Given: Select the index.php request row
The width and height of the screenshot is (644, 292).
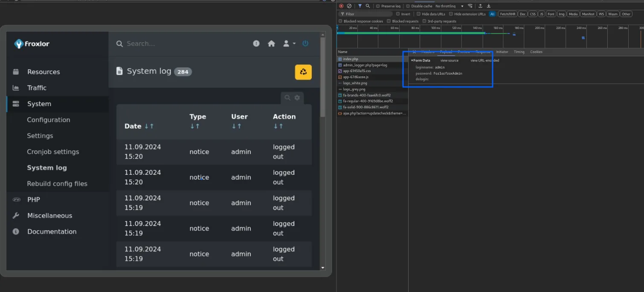Looking at the screenshot, I should pyautogui.click(x=372, y=59).
